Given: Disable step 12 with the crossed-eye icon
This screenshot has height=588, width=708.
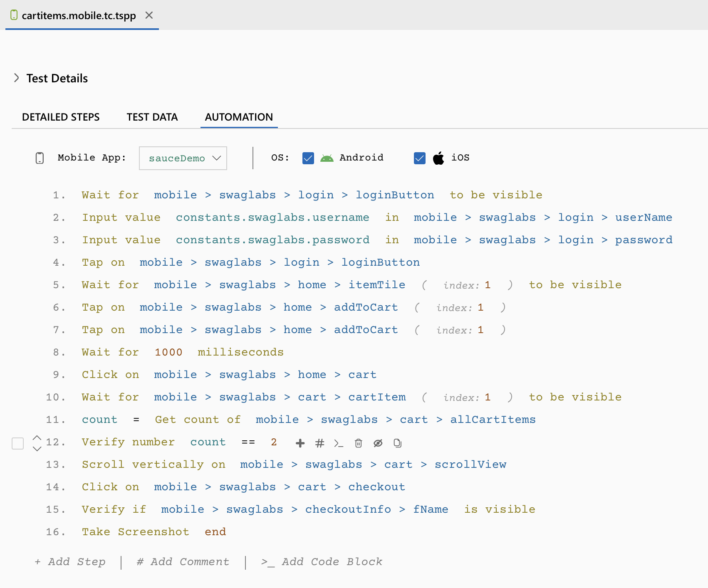Looking at the screenshot, I should 378,443.
